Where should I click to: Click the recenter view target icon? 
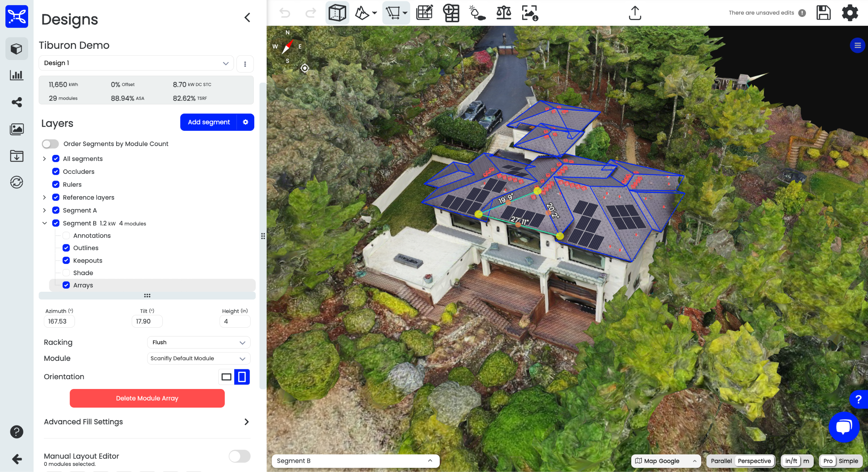tap(304, 68)
